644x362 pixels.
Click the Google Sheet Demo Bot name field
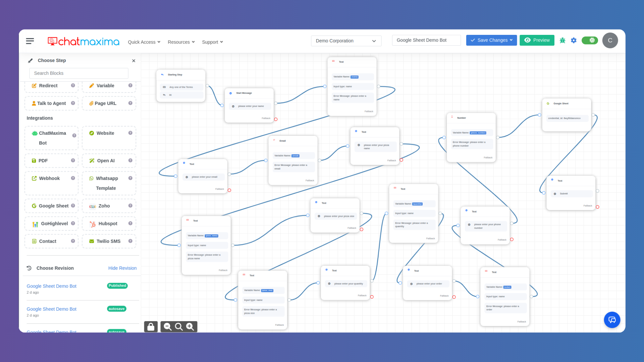click(x=426, y=40)
